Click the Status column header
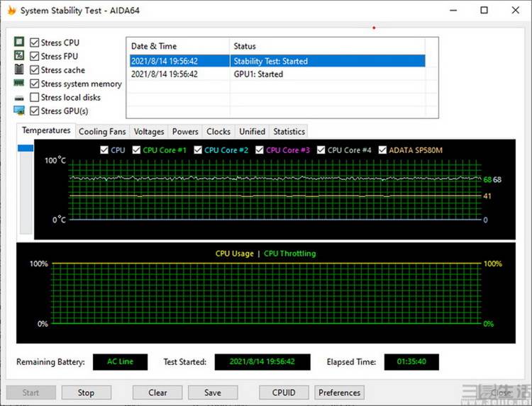Screen dimensions: 532x406 (327, 46)
